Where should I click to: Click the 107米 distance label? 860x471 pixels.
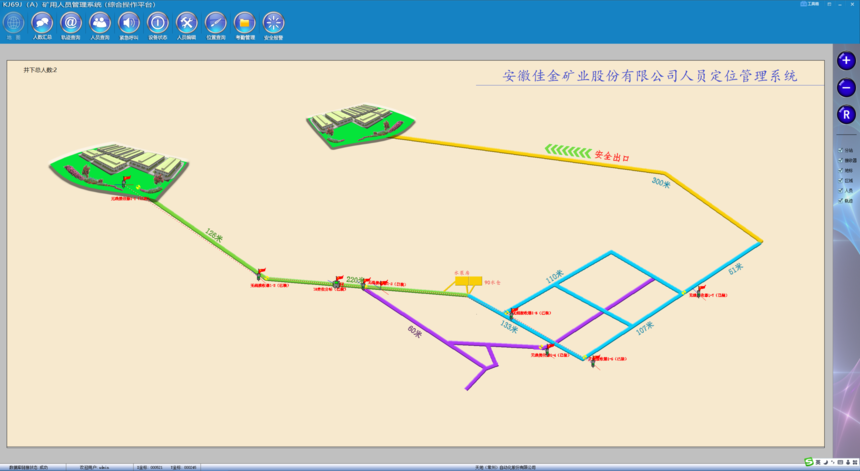pos(645,328)
